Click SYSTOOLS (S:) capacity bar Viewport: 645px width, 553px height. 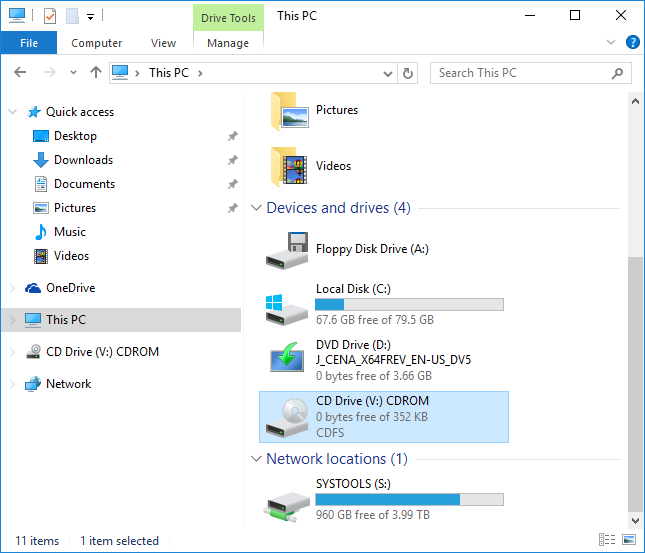coord(409,500)
